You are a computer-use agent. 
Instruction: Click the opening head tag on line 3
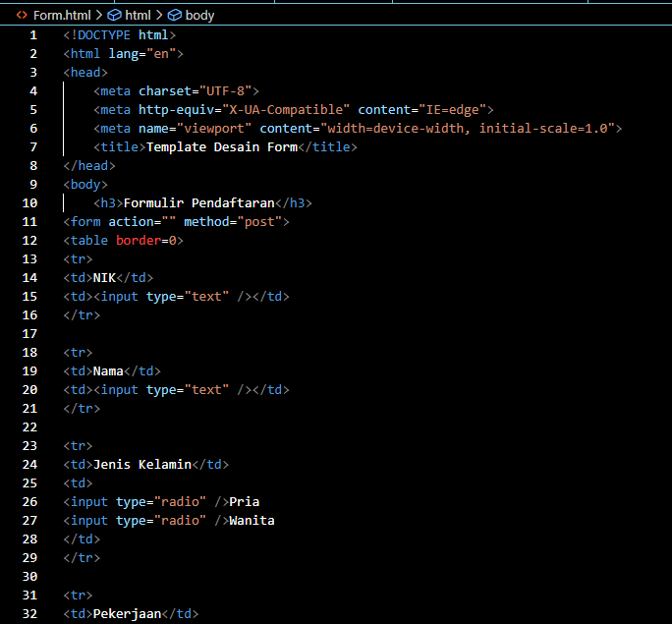tap(85, 73)
